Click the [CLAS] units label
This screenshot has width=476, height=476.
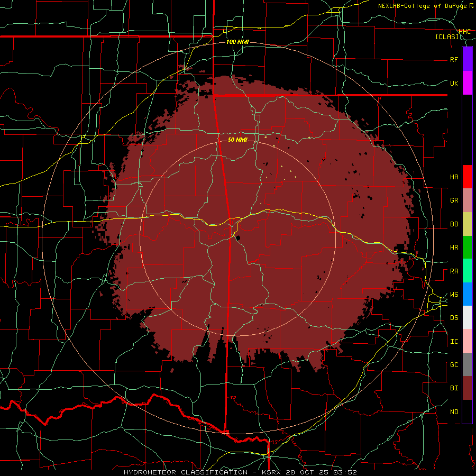447,36
